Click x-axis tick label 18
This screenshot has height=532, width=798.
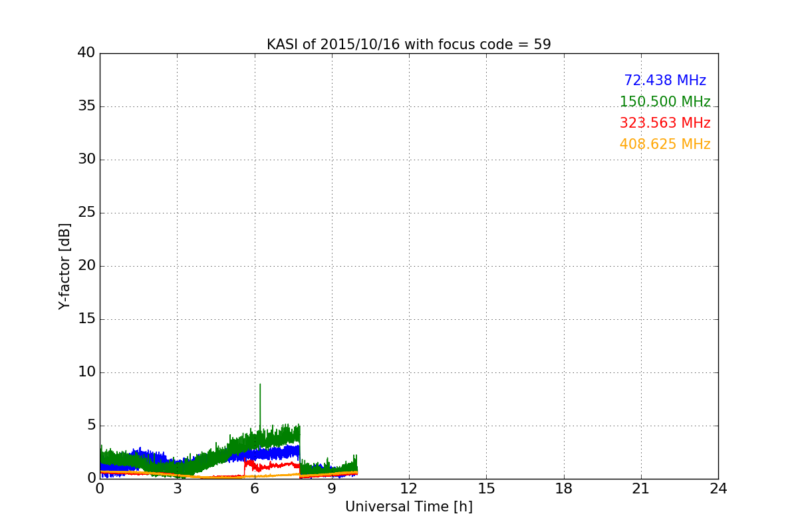[x=564, y=488]
